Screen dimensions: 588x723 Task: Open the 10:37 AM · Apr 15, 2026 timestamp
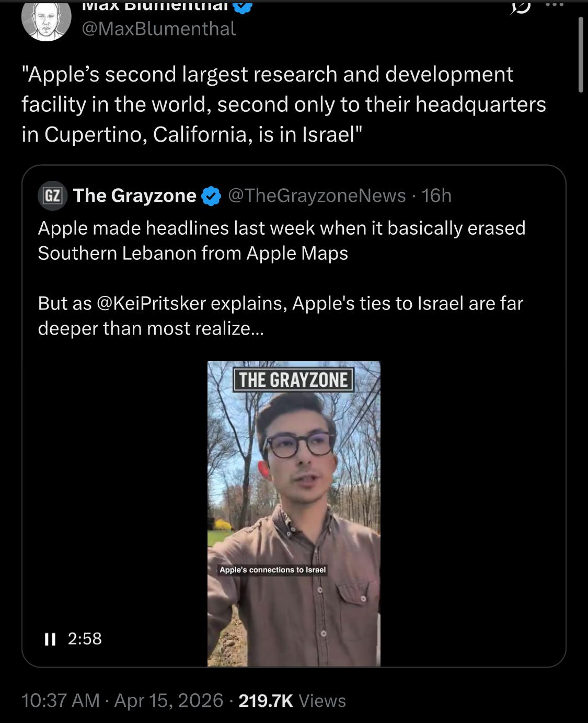click(122, 701)
